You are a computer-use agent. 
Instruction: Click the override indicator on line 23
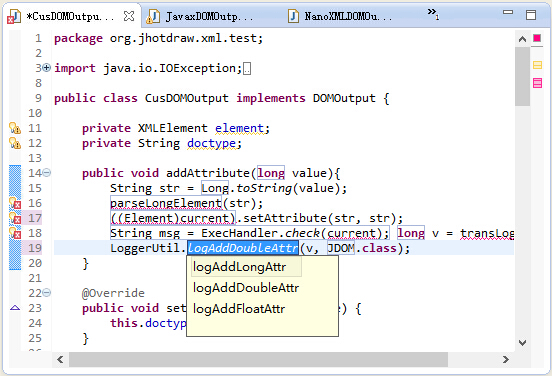15,308
